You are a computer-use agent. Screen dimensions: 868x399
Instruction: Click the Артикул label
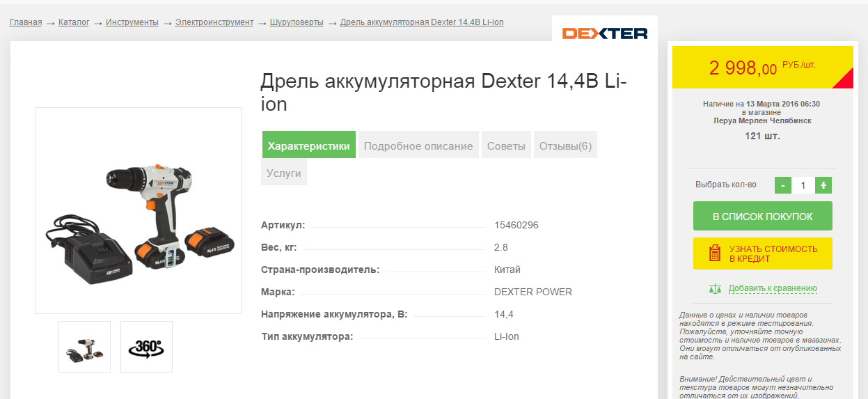[x=283, y=225]
